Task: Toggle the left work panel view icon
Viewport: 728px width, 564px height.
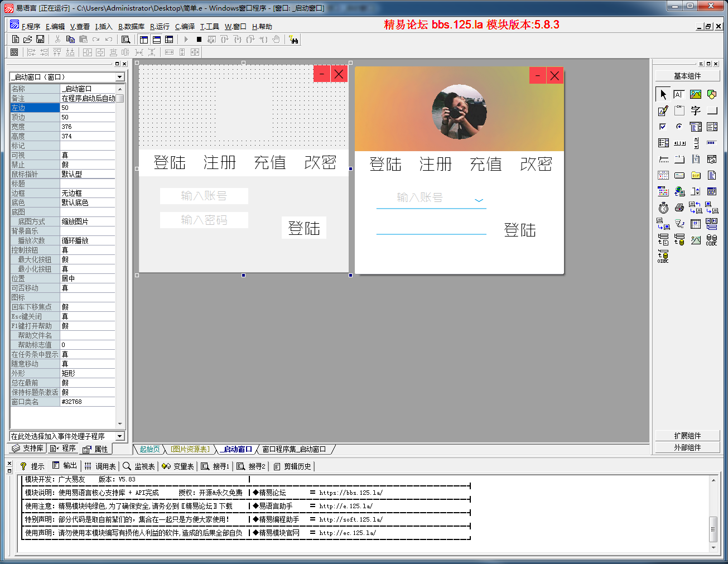Action: pos(144,39)
